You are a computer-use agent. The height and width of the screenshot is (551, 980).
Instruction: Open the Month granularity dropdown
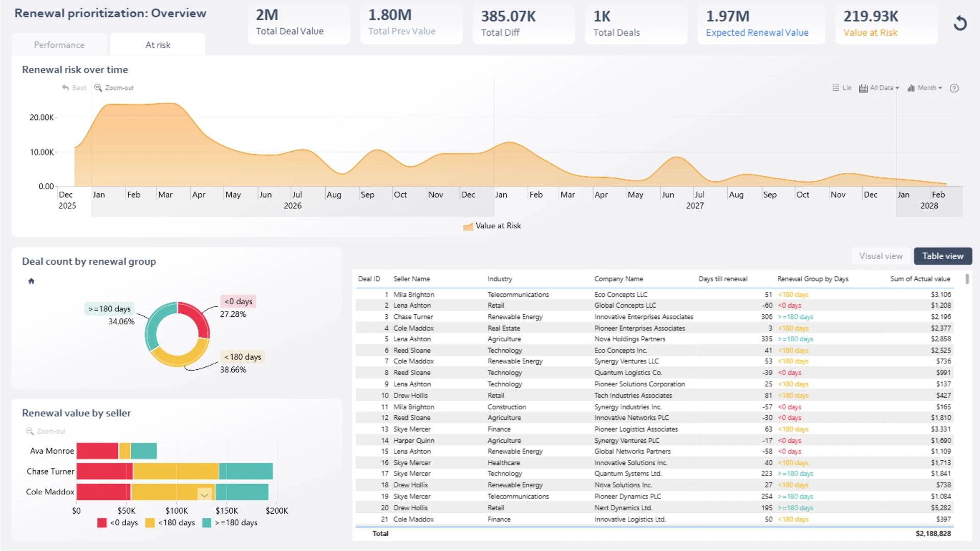924,88
